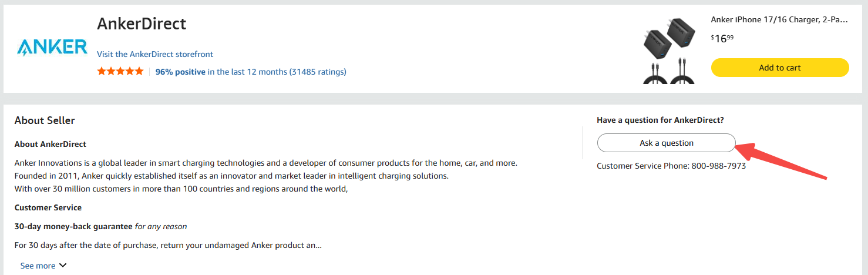Click the About Seller section heading
The height and width of the screenshot is (275, 868).
(x=45, y=120)
